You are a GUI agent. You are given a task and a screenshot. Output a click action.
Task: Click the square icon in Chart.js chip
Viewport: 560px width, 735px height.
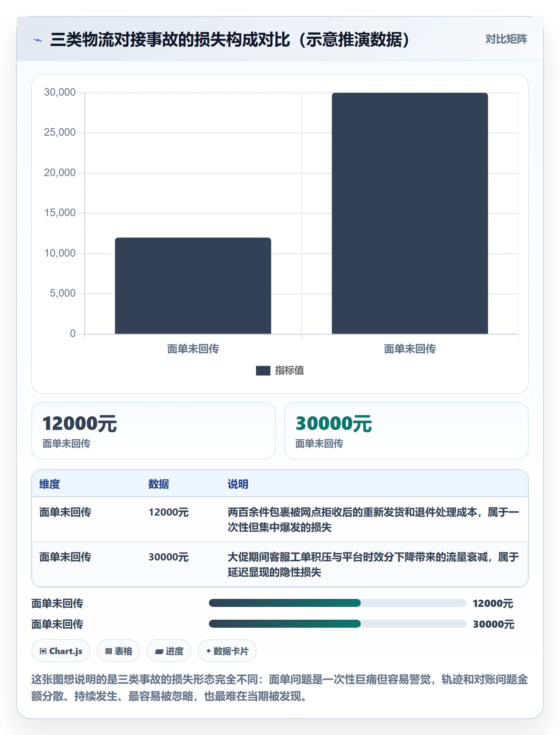43,651
